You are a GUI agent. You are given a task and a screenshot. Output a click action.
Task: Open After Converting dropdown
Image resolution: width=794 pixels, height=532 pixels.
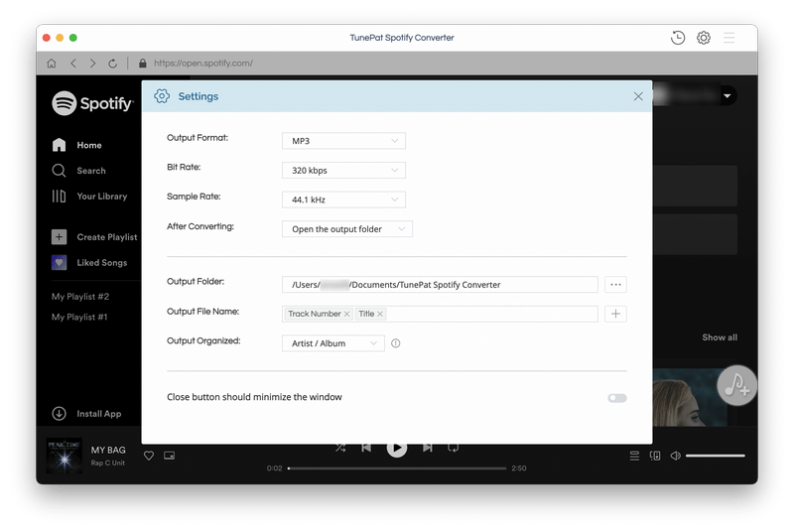coord(346,229)
